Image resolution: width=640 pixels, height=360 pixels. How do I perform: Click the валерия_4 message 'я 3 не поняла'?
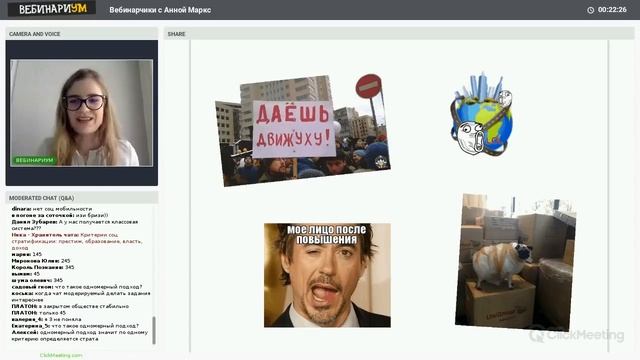tap(47, 319)
